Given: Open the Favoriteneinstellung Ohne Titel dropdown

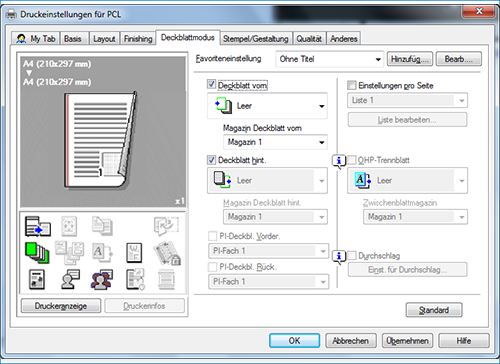Looking at the screenshot, I should point(330,59).
